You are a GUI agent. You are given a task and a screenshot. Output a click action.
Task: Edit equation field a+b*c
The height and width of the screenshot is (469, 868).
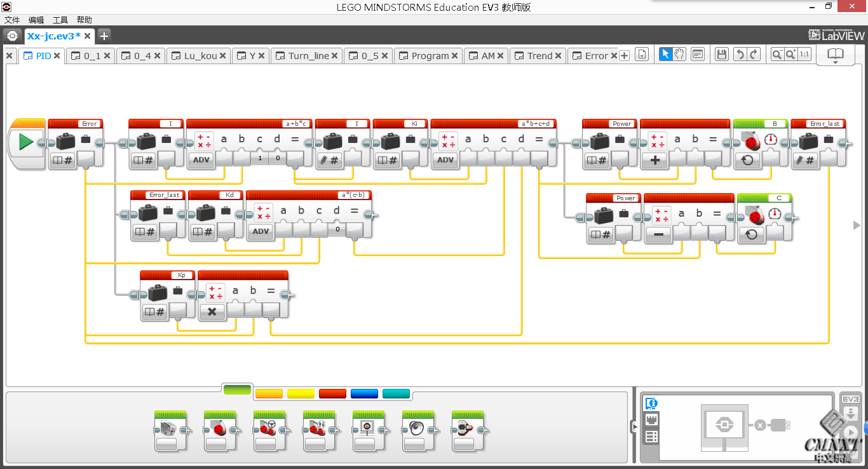tap(297, 124)
